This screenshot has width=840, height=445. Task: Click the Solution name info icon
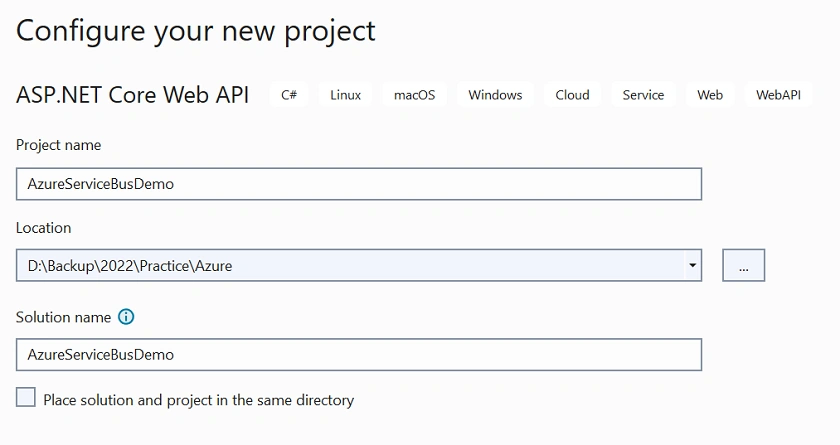click(x=126, y=317)
